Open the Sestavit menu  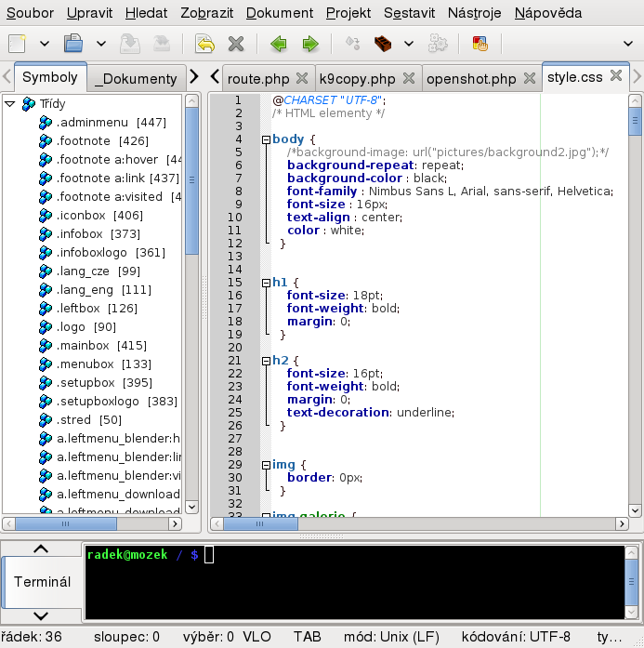pyautogui.click(x=409, y=13)
